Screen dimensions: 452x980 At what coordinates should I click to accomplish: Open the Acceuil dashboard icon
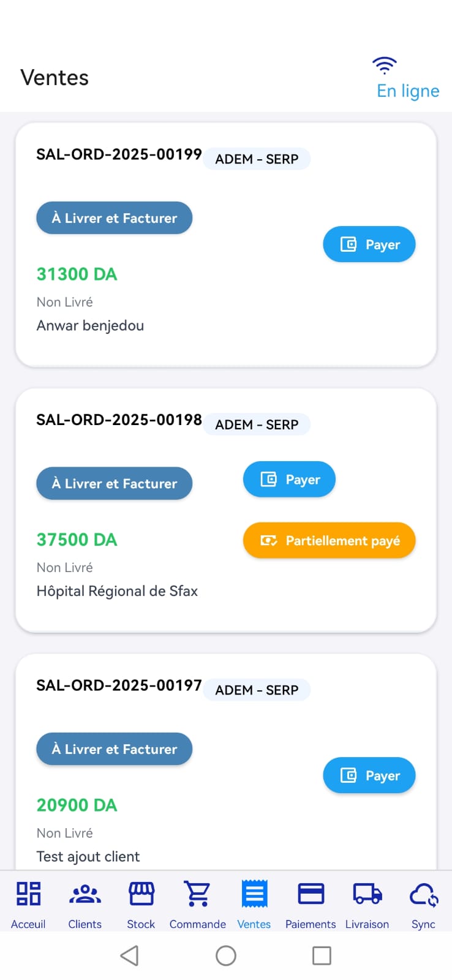click(28, 894)
